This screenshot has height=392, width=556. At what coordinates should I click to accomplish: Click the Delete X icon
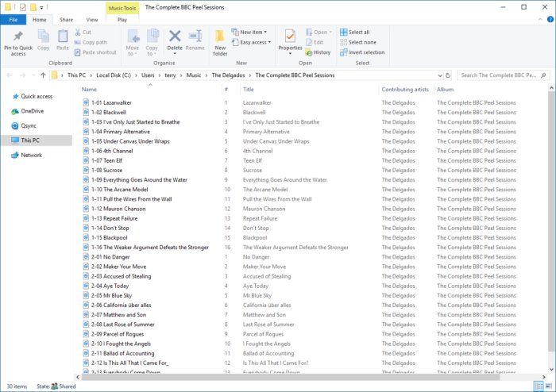(x=175, y=36)
